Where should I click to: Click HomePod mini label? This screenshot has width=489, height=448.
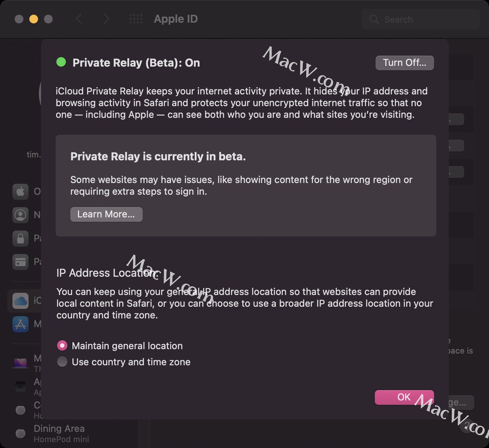tap(61, 439)
